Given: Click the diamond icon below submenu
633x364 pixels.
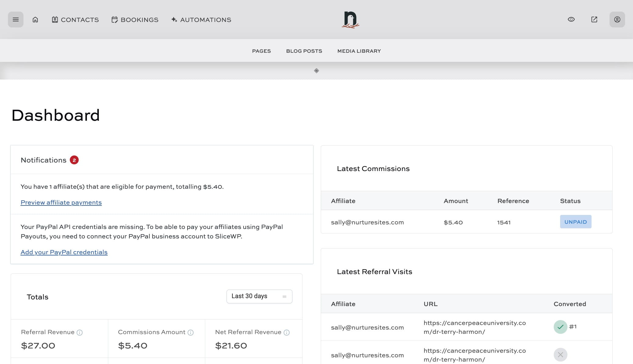Looking at the screenshot, I should pyautogui.click(x=316, y=71).
